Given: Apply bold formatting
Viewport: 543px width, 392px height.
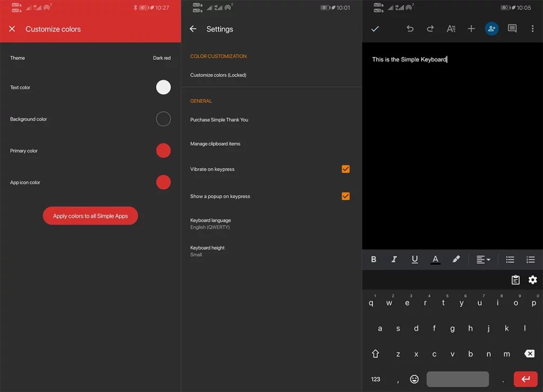Looking at the screenshot, I should (373, 260).
